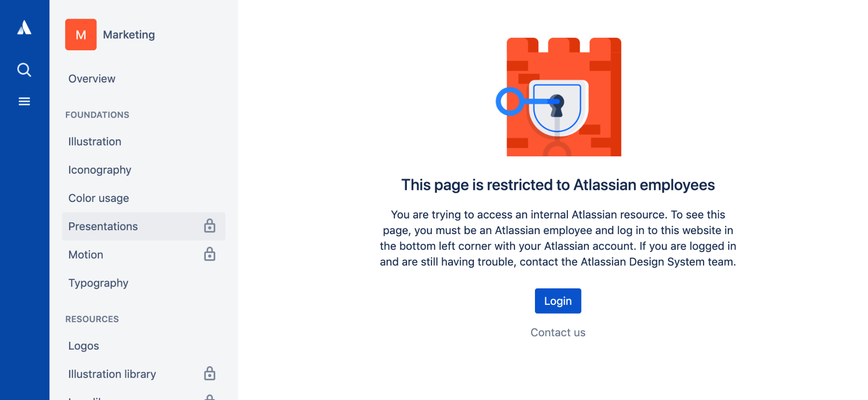Screen dimensions: 868x400
Task: Open the hamburger menu icon
Action: pos(24,101)
